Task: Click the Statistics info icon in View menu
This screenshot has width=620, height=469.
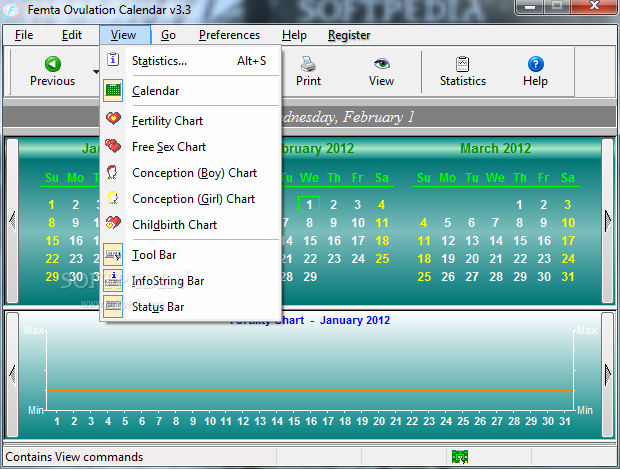Action: click(x=113, y=60)
